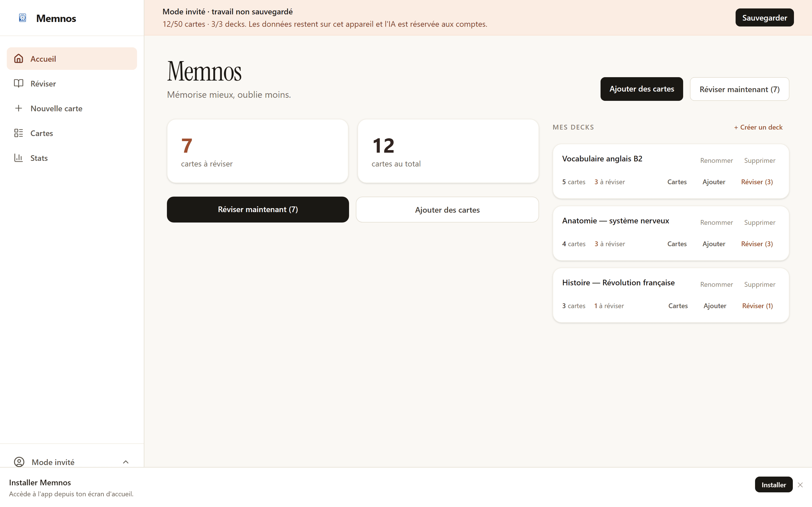This screenshot has height=507, width=812.
Task: Rename the Vocabulaire anglais B2 deck
Action: tap(716, 161)
